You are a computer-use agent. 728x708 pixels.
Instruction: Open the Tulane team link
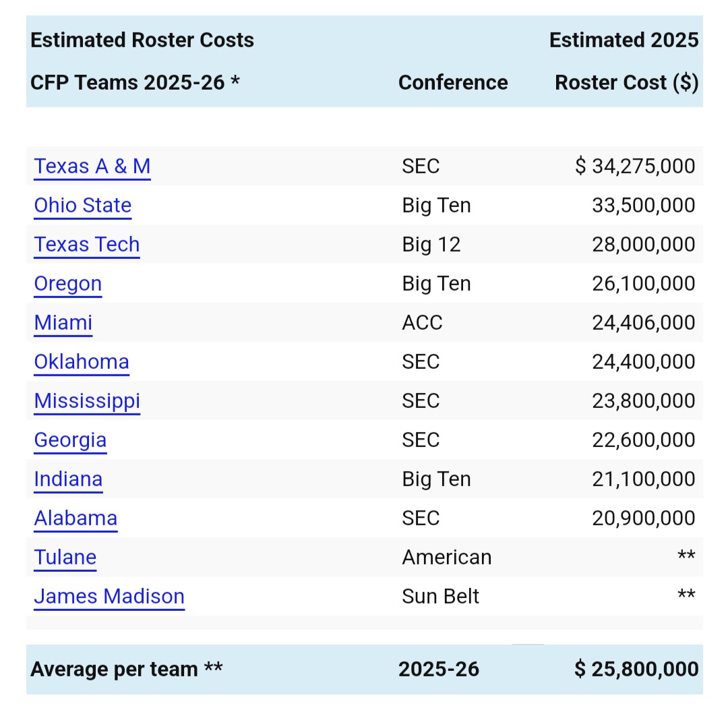pyautogui.click(x=65, y=558)
